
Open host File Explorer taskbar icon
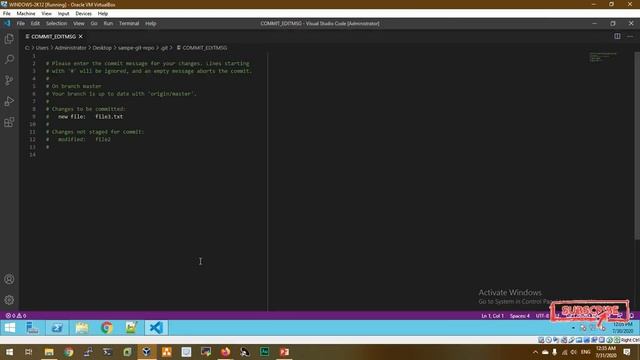click(49, 352)
